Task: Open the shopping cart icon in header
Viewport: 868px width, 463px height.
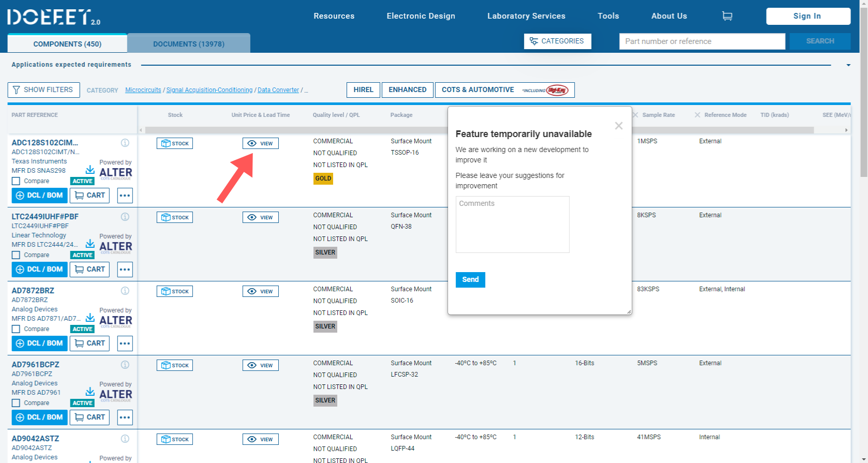Action: [727, 16]
